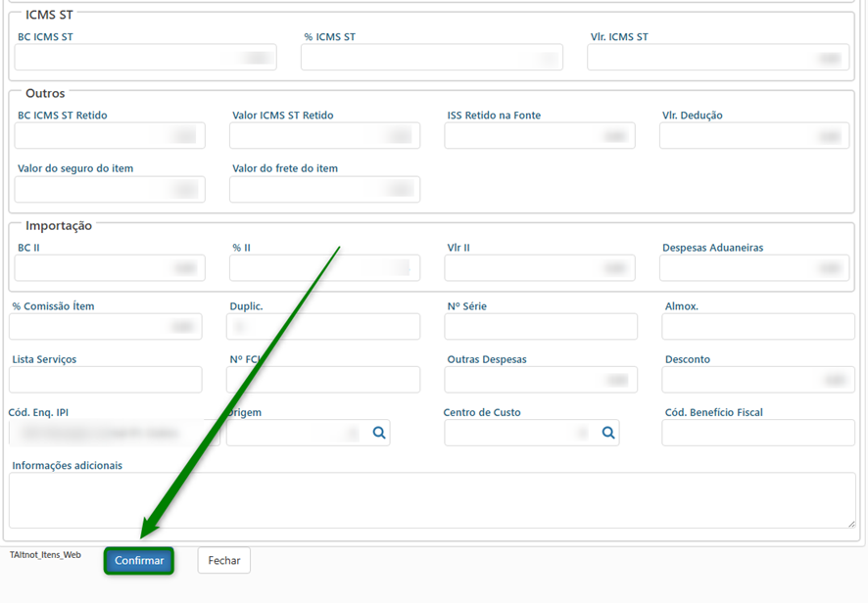Select the Despesas Aduaneiras input field

point(753,268)
